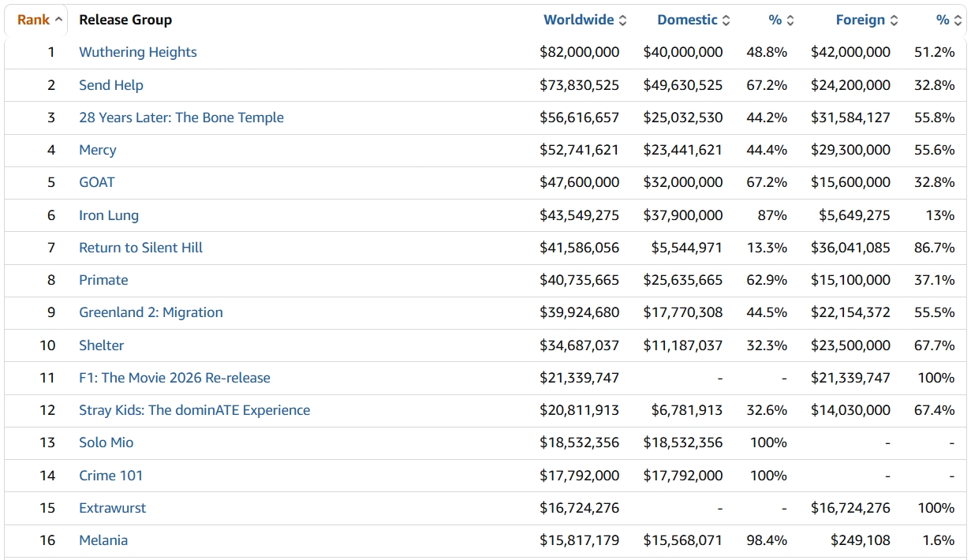Sort table by Rank column

tap(39, 20)
